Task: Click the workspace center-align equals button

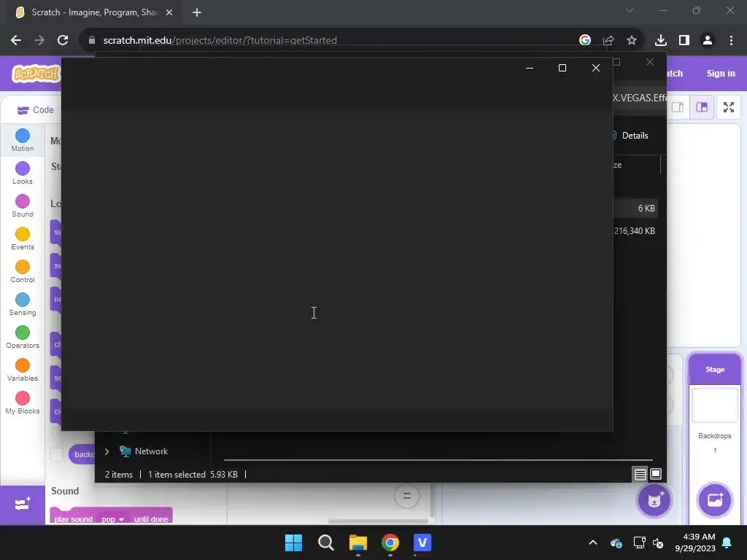Action: coord(407,496)
